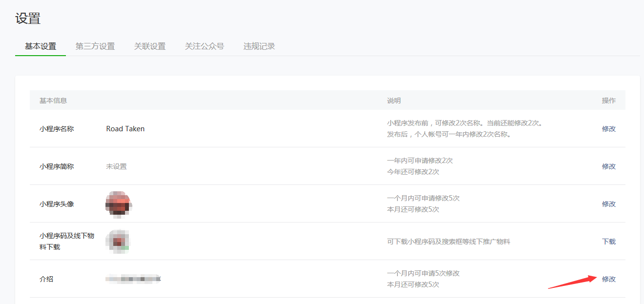Viewport: 644px width, 304px height.
Task: Click the mini program QR code thumbnail
Action: pos(118,242)
